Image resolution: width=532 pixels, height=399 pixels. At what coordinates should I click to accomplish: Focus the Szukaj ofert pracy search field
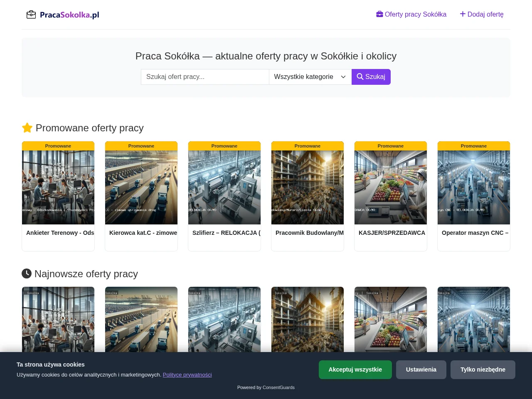[205, 77]
